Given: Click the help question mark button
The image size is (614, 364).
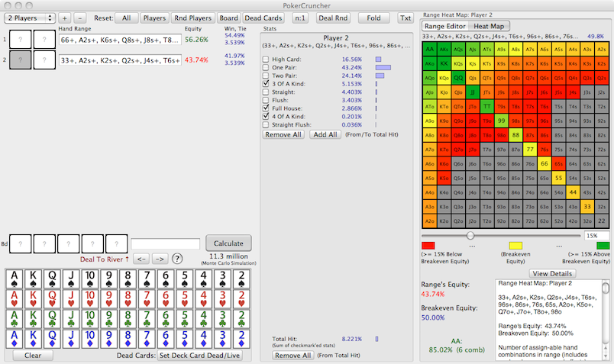Looking at the screenshot, I should point(177,259).
